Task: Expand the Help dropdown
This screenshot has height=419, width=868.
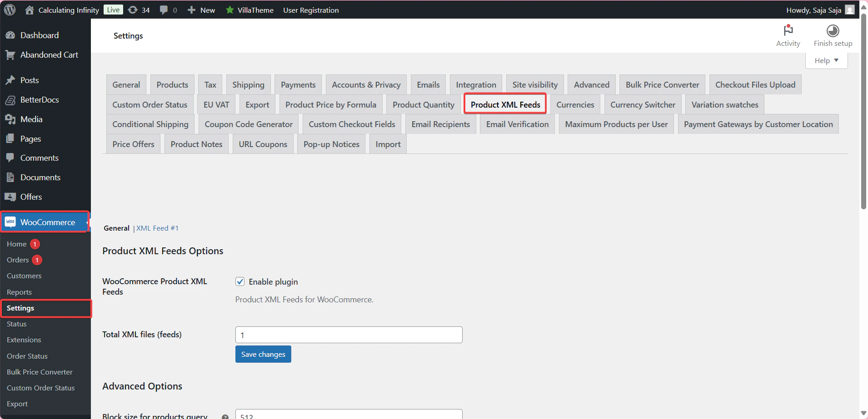Action: (x=826, y=60)
